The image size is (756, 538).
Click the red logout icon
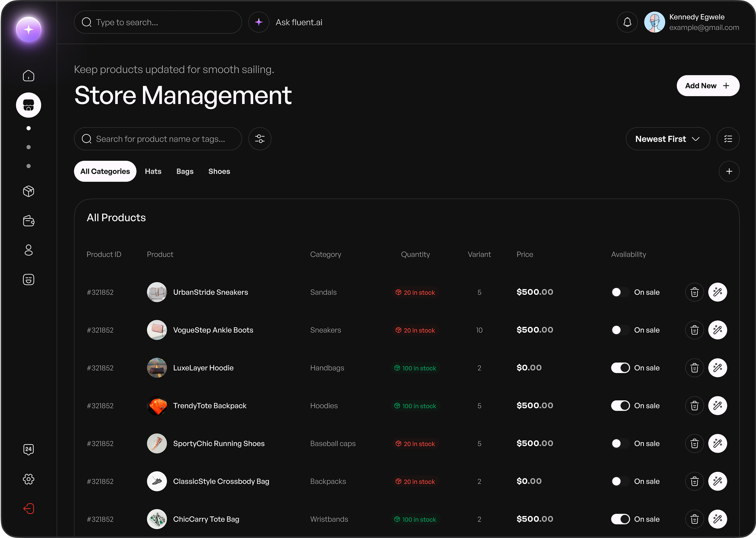[x=29, y=509]
